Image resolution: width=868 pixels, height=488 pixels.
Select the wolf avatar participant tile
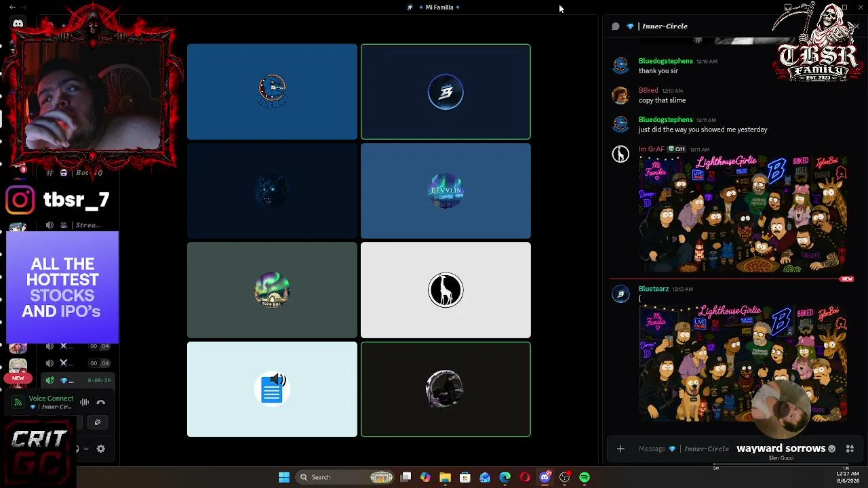[x=272, y=190]
